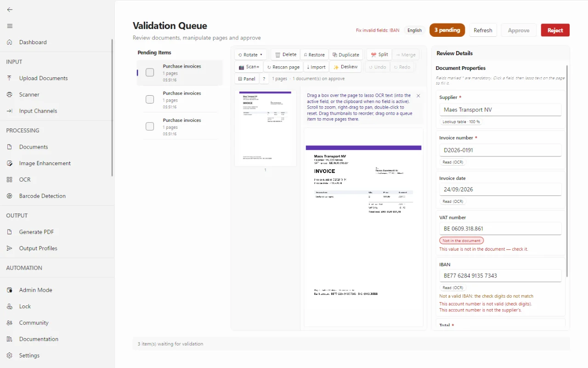Focus the Invoice number field
Viewport: 588px width, 368px height.
[x=500, y=150]
